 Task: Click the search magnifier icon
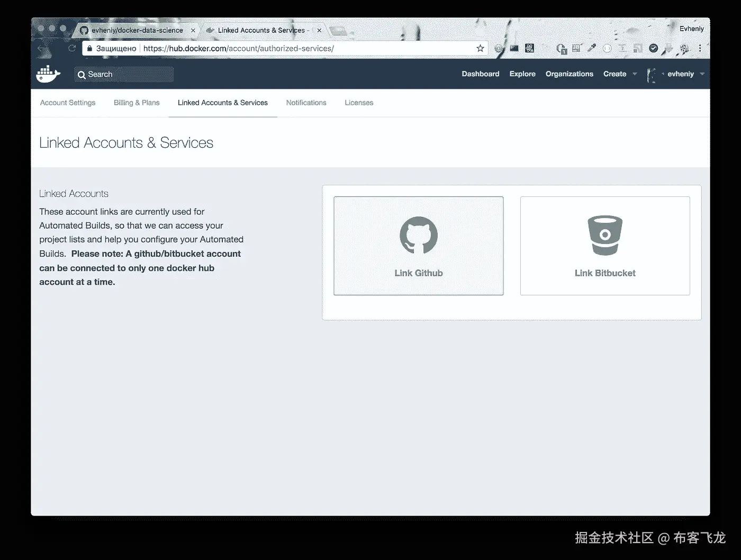pos(82,75)
